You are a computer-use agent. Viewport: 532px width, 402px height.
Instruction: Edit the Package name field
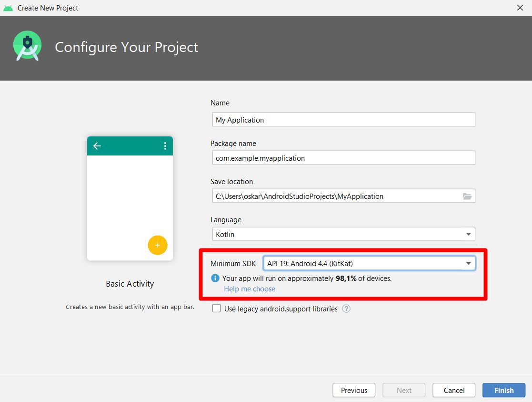343,158
